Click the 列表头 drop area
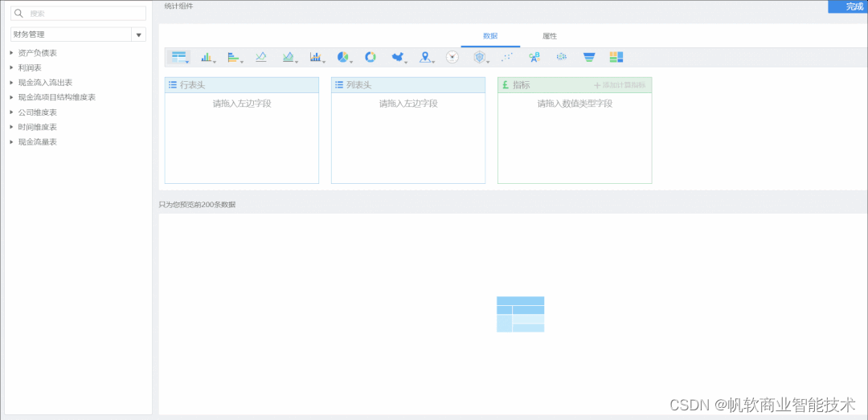 click(408, 138)
